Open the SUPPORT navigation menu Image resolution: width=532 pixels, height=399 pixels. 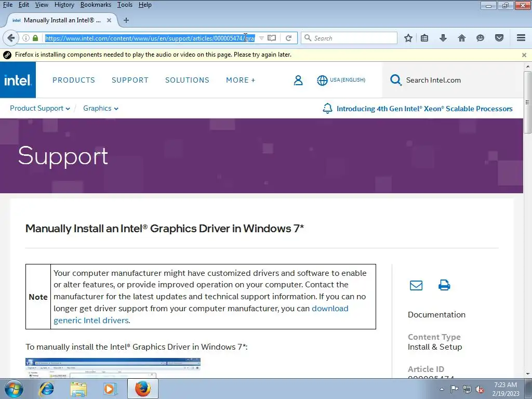(x=130, y=80)
